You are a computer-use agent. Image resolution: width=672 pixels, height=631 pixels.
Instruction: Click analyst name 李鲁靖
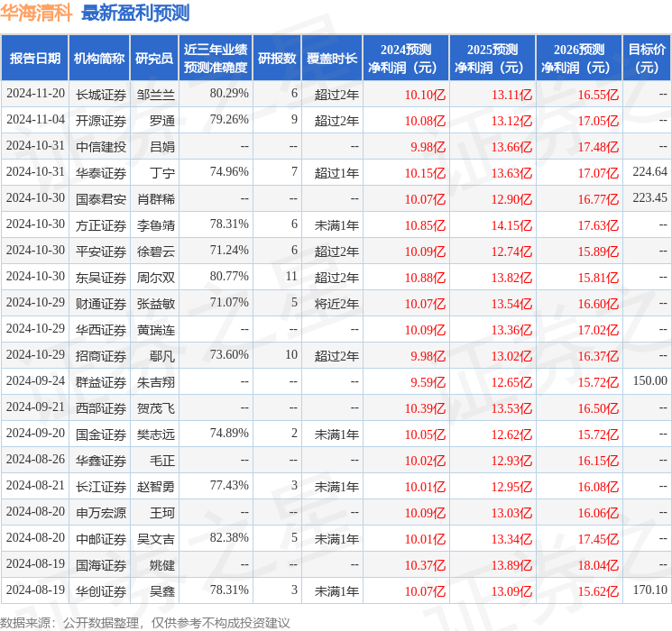click(x=156, y=225)
